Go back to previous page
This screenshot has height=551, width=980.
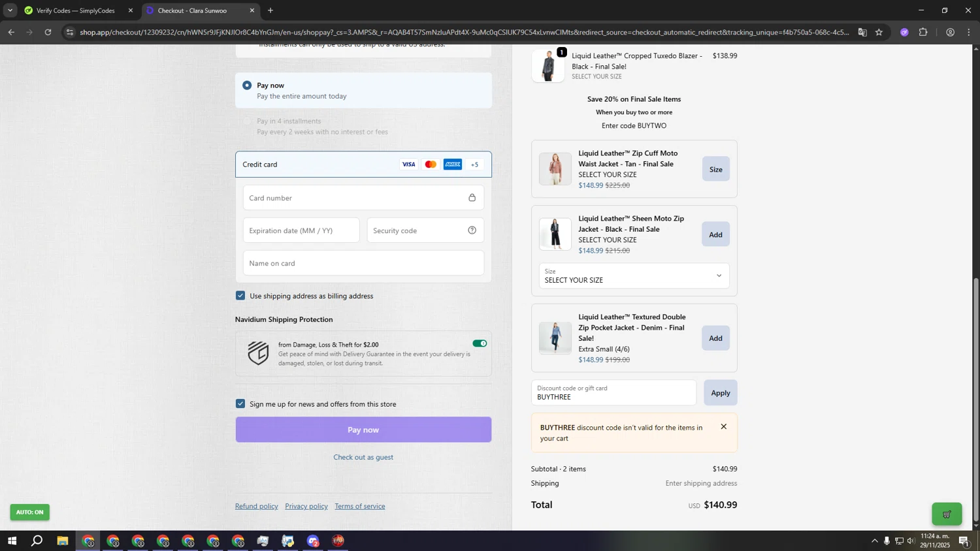pos(11,32)
